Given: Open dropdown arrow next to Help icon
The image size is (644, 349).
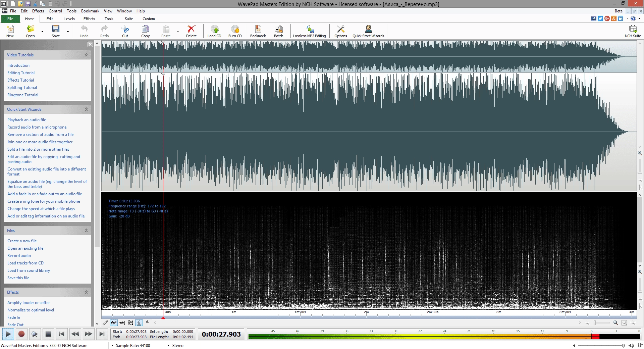Looking at the screenshot, I should (640, 19).
